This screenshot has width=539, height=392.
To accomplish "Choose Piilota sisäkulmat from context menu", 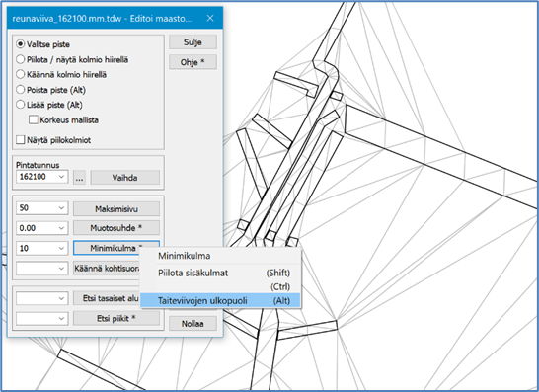I will tap(220, 274).
